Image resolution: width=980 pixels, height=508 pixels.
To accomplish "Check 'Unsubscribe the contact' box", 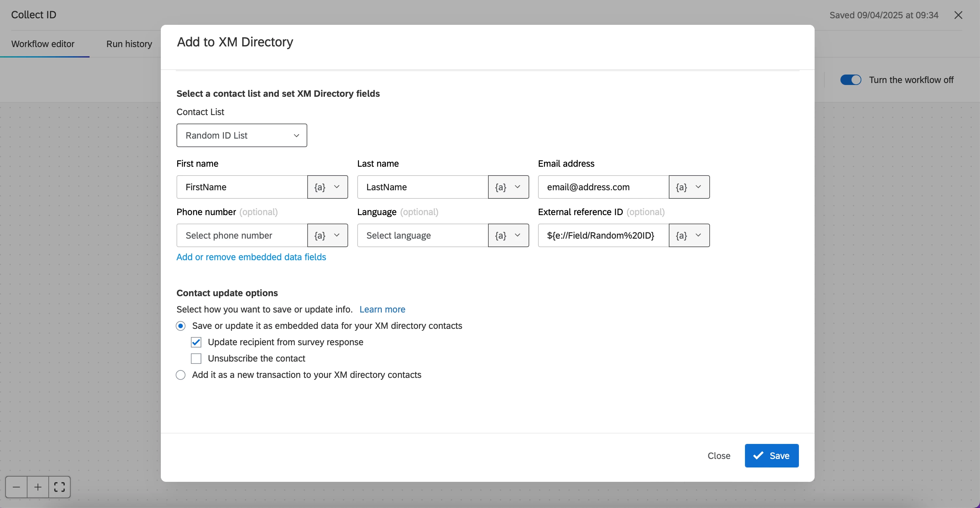I will 196,359.
